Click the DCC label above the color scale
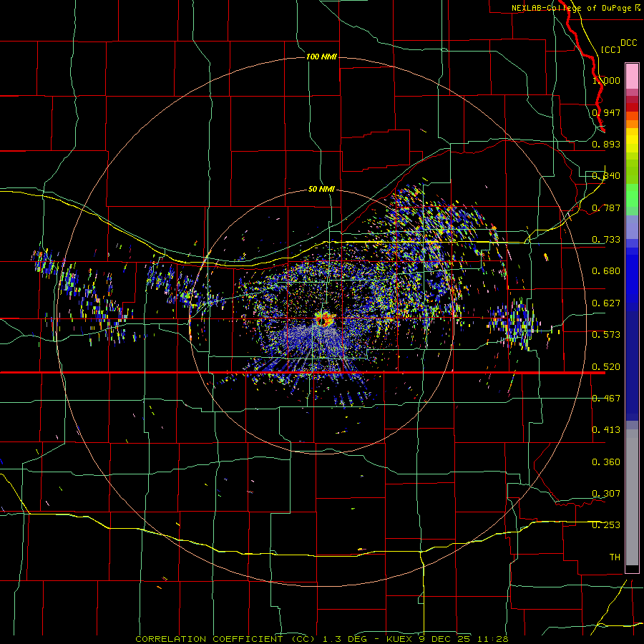The image size is (644, 644). coord(628,43)
